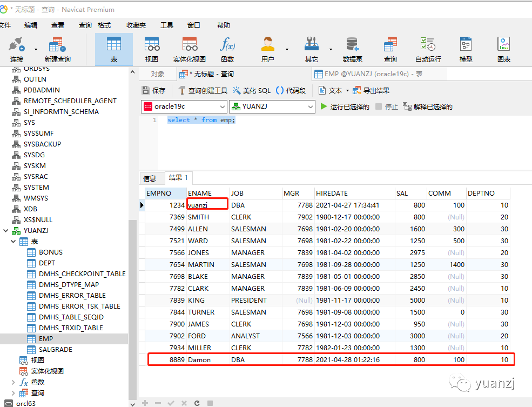
Task: Select the Table (表) toolbar icon
Action: pos(113,50)
